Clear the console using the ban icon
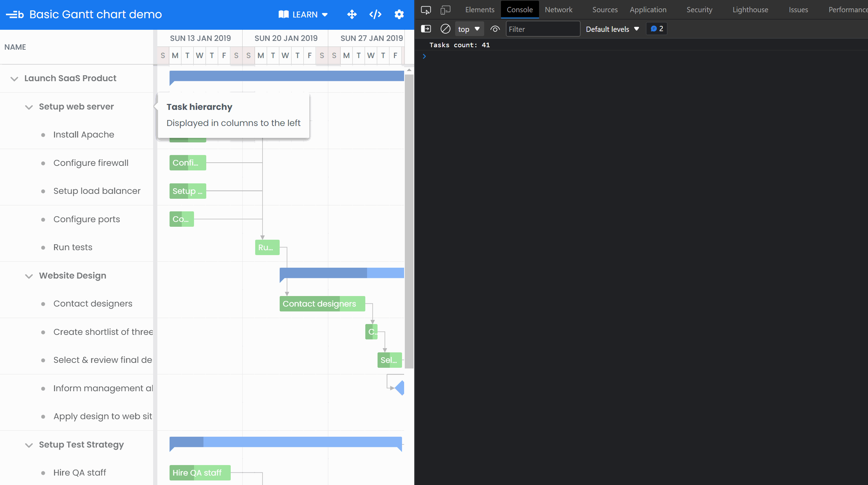Viewport: 868px width, 485px height. click(x=445, y=29)
